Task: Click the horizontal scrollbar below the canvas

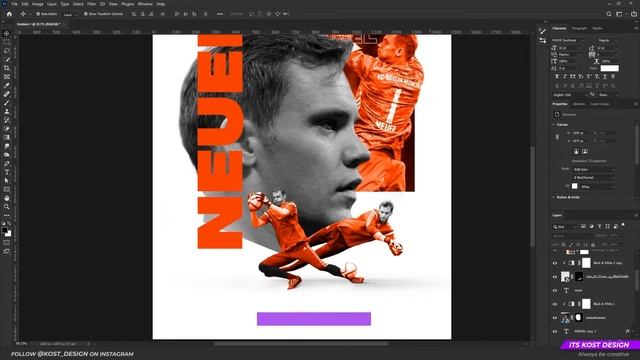Action: click(x=301, y=344)
